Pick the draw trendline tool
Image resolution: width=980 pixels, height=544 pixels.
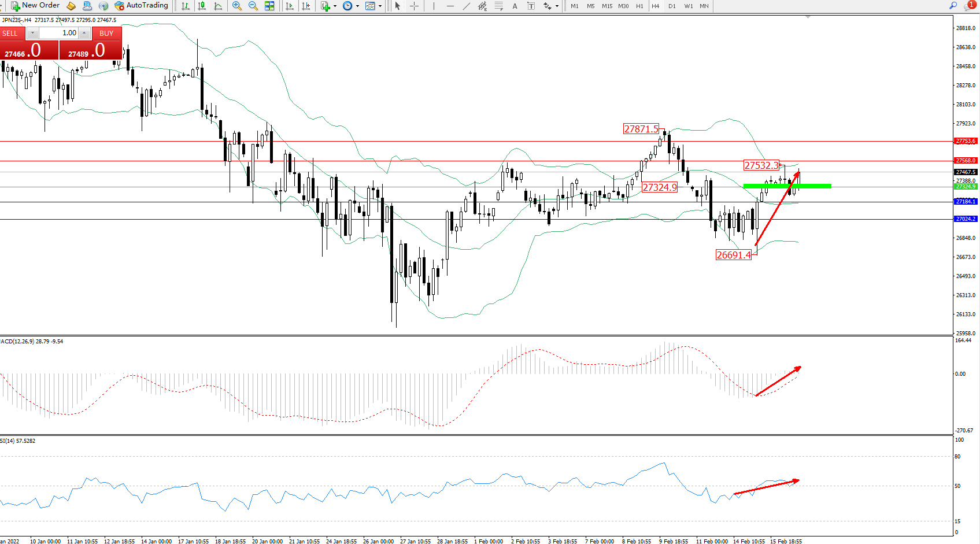(466, 6)
